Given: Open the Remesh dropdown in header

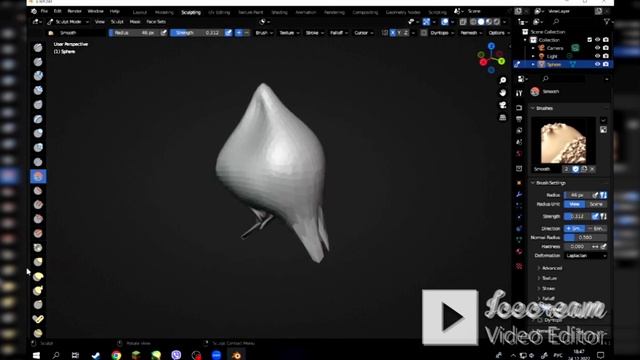Looking at the screenshot, I should pyautogui.click(x=471, y=33).
